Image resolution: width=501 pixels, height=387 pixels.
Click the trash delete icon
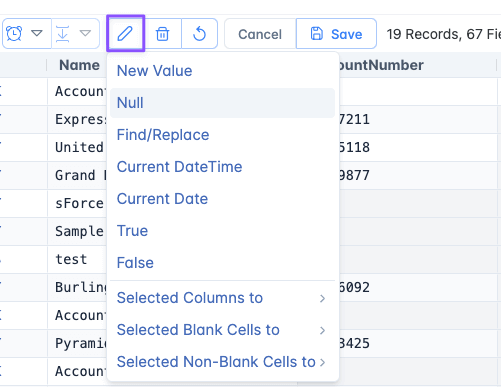pos(163,34)
